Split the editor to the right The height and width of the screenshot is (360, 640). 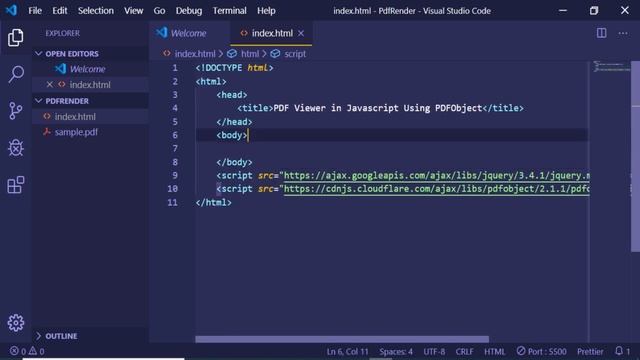click(601, 33)
